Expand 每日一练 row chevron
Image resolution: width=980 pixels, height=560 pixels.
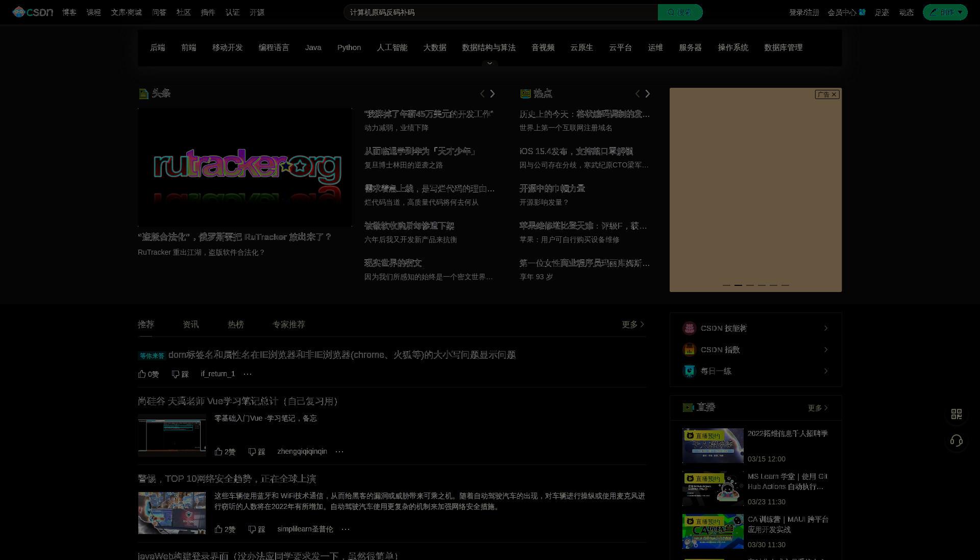[x=826, y=371]
